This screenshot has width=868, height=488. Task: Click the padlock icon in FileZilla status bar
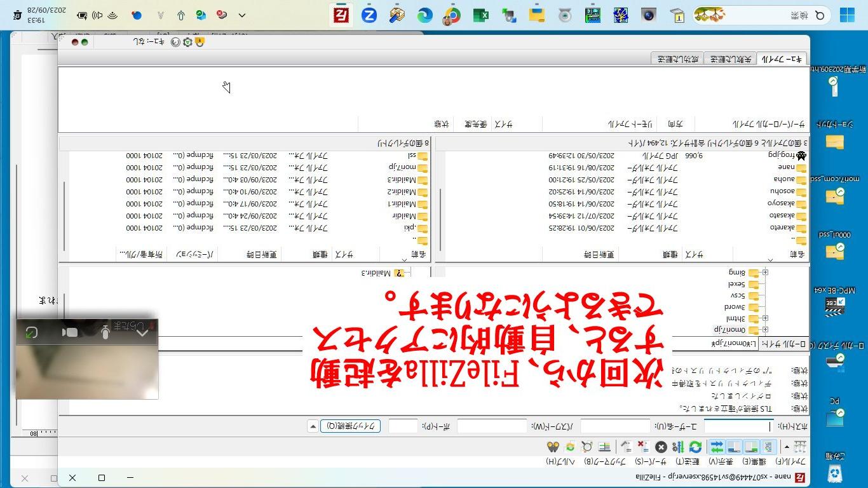click(x=200, y=42)
